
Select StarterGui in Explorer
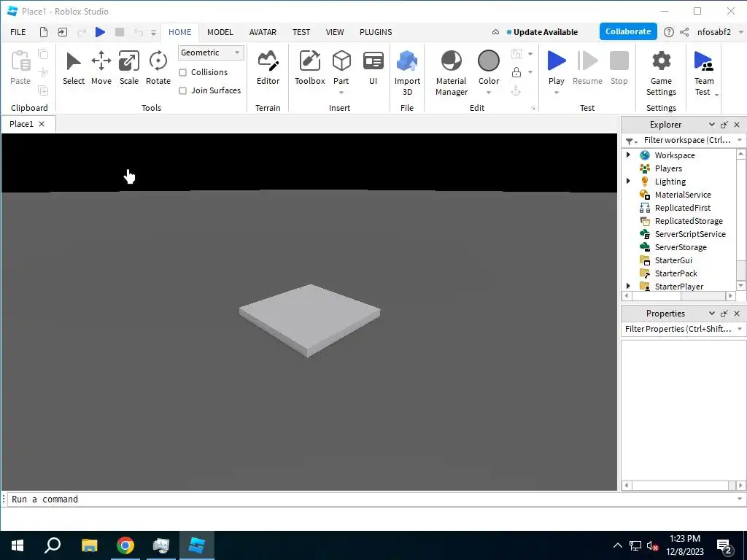point(673,260)
